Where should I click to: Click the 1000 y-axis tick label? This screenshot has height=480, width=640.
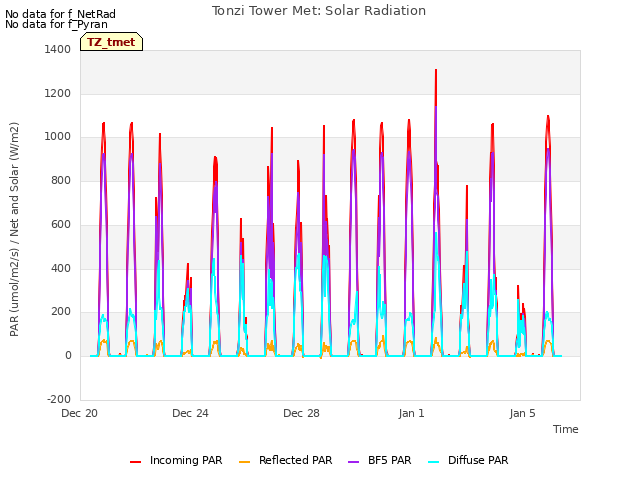coord(58,137)
